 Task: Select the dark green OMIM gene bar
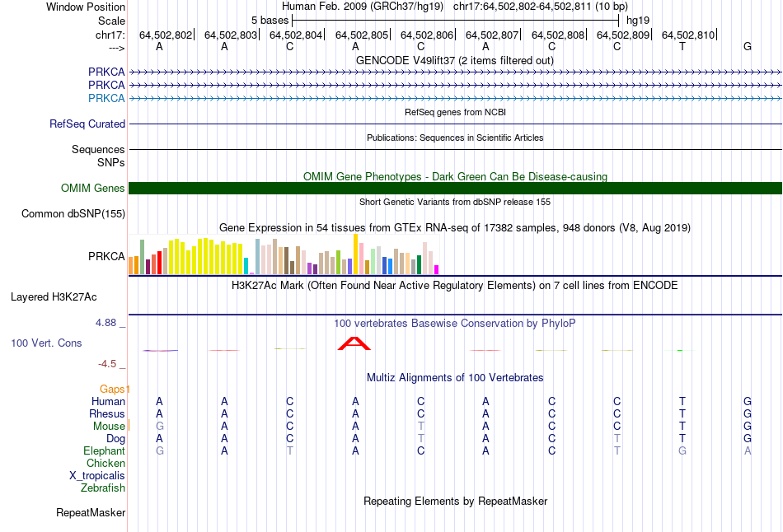(x=455, y=188)
